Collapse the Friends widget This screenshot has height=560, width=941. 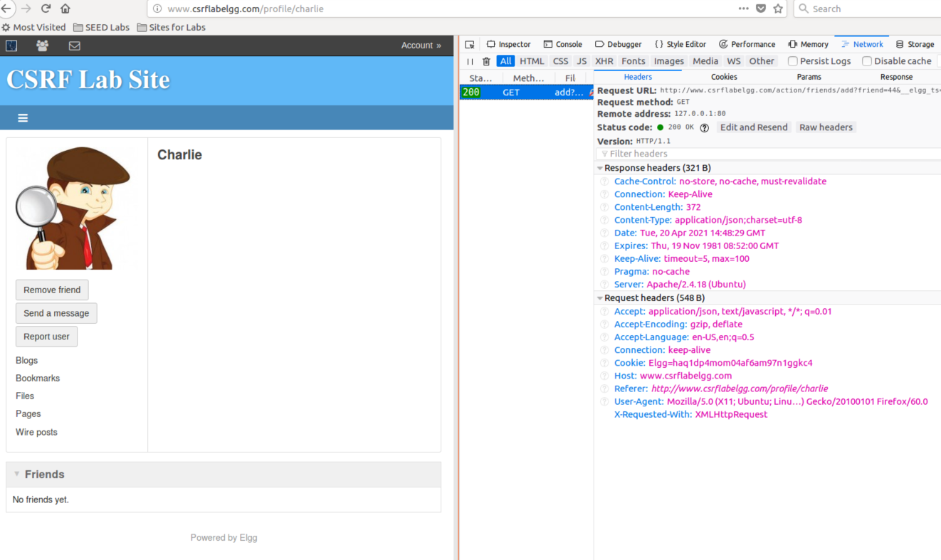[x=17, y=474]
